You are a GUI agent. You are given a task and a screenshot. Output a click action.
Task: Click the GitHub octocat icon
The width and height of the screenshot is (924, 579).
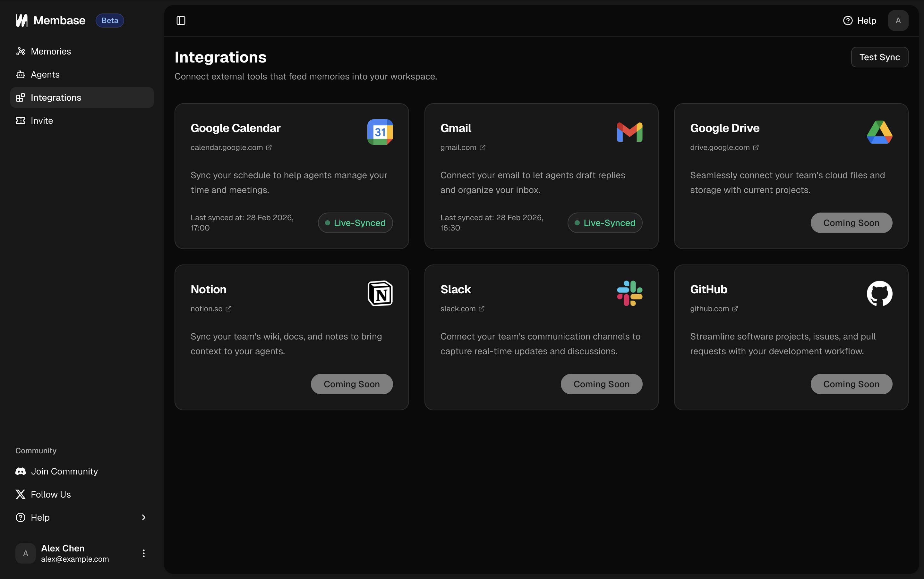(879, 293)
